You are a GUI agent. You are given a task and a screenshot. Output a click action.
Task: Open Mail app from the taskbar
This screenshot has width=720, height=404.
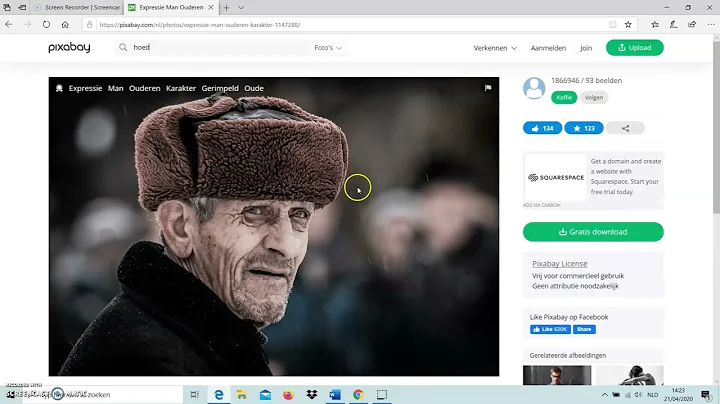(x=265, y=394)
